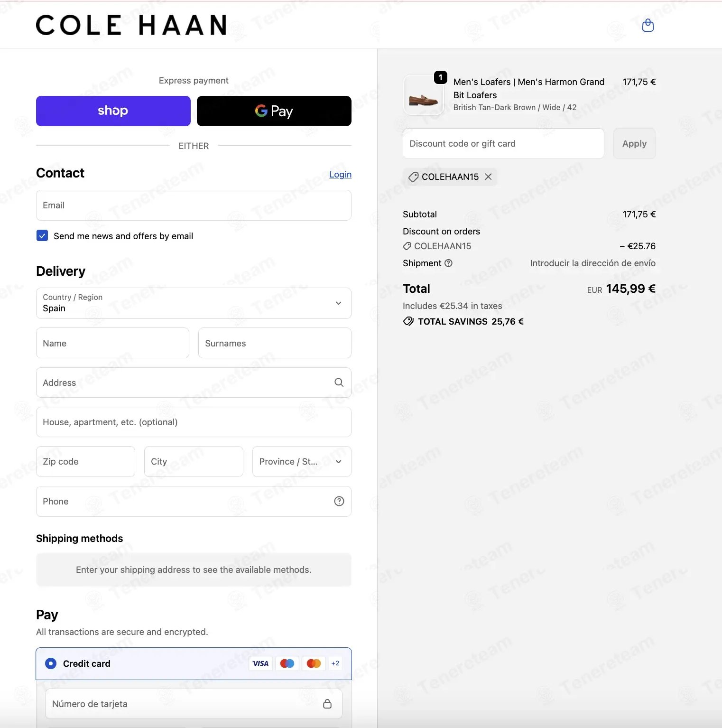Click the loafer product thumbnail
The image size is (722, 728).
click(423, 95)
